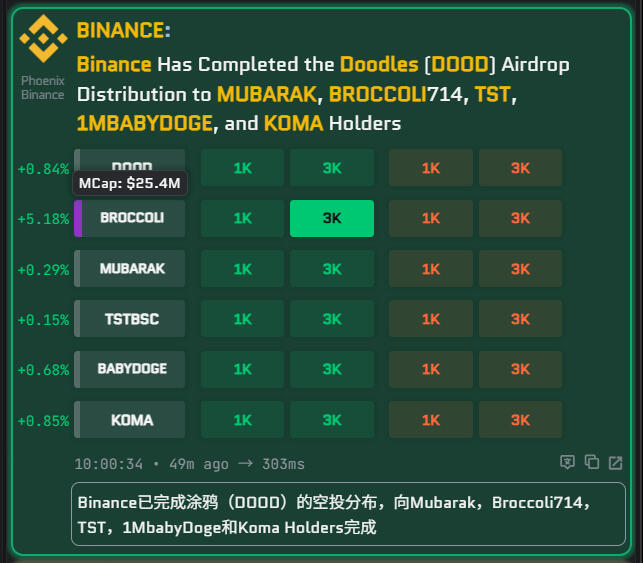Click the Binance logo icon

42,39
